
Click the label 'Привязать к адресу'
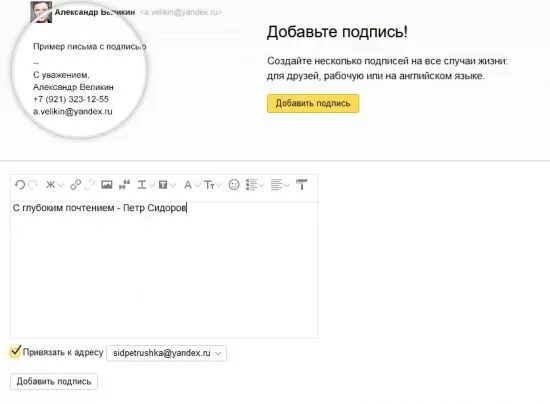click(63, 352)
